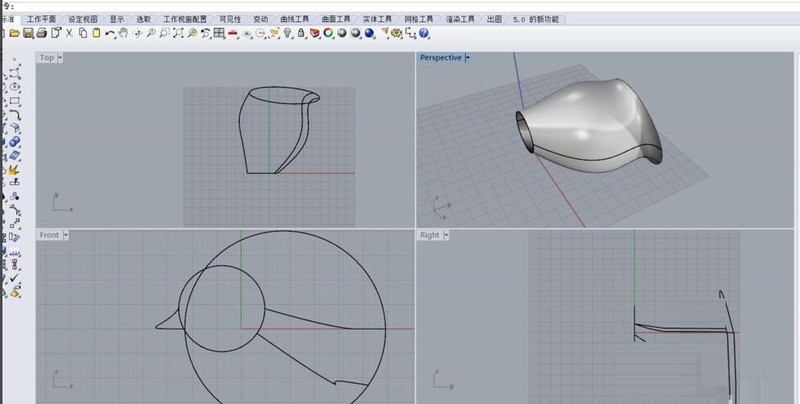Click the Print icon in the toolbar
Image resolution: width=800 pixels, height=404 pixels.
pos(42,33)
